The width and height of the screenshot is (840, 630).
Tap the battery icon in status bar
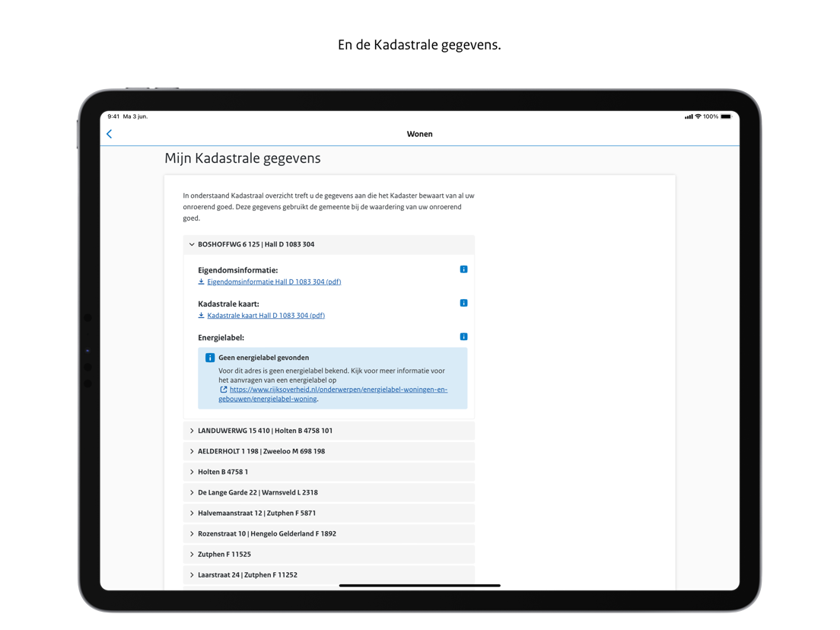(x=727, y=116)
